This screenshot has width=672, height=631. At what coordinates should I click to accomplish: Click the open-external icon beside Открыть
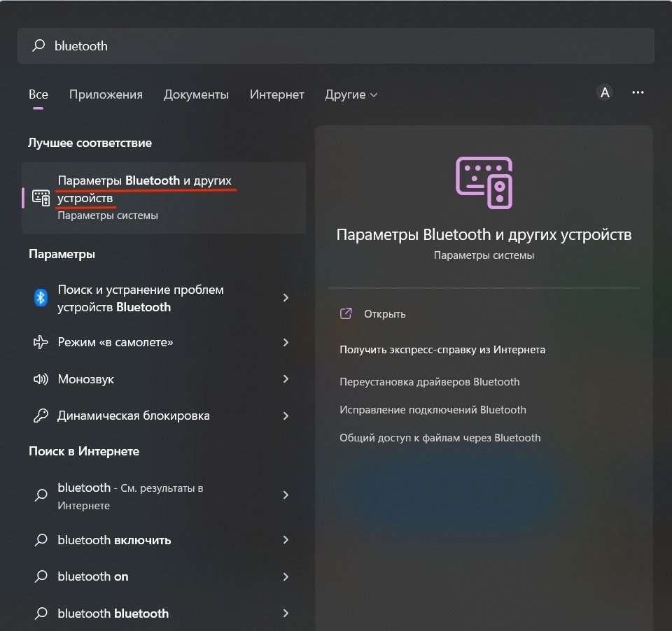click(x=346, y=313)
